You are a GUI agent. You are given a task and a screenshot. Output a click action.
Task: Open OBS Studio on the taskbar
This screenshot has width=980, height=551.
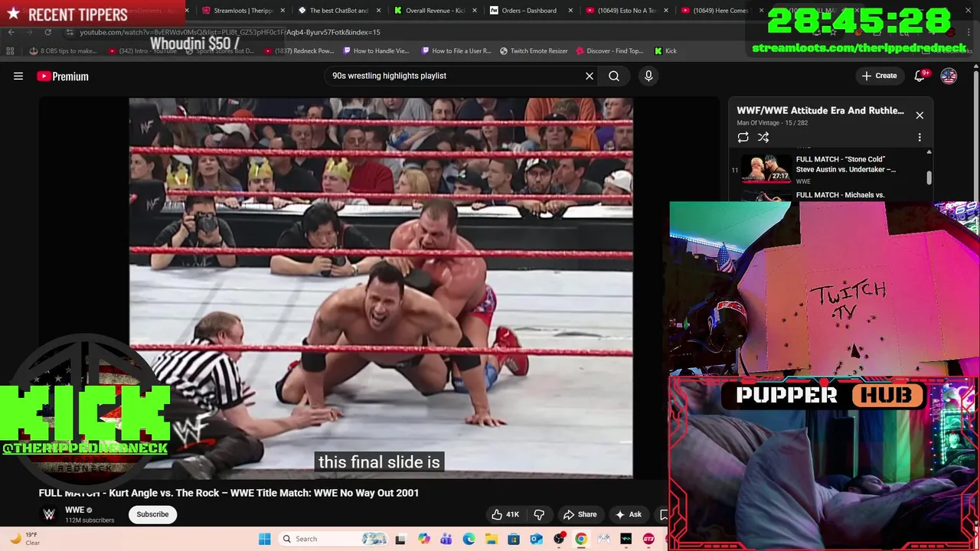point(559,539)
